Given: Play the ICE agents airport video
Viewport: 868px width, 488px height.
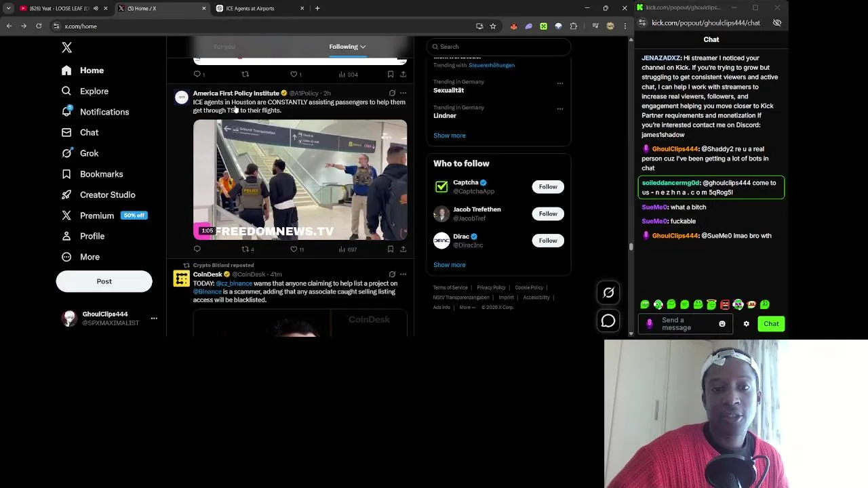Looking at the screenshot, I should pyautogui.click(x=300, y=180).
